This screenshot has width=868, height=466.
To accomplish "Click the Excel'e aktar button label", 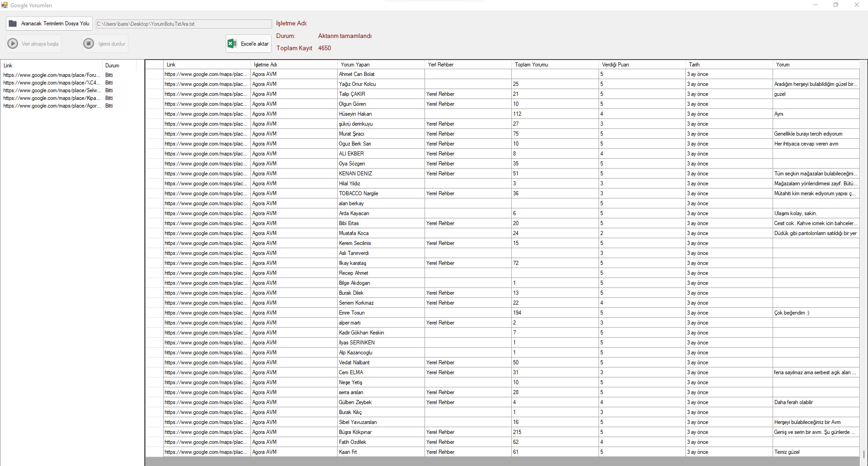I will [x=255, y=44].
